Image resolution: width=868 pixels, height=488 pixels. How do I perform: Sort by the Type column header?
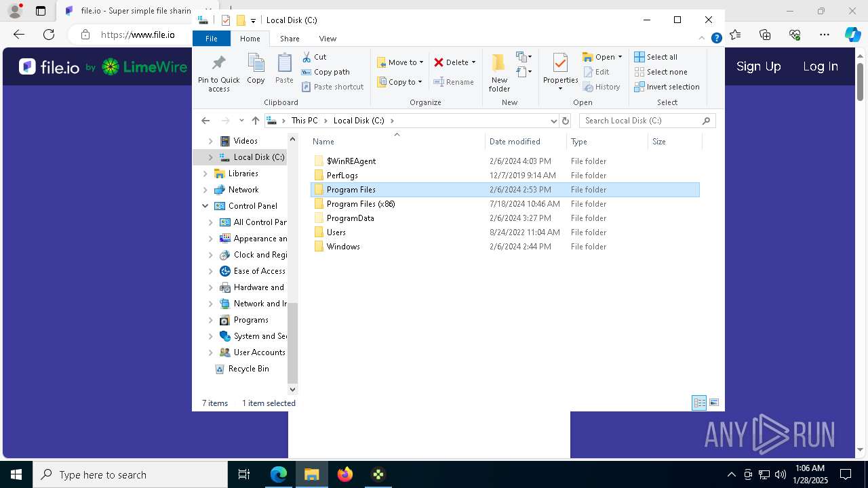point(607,142)
